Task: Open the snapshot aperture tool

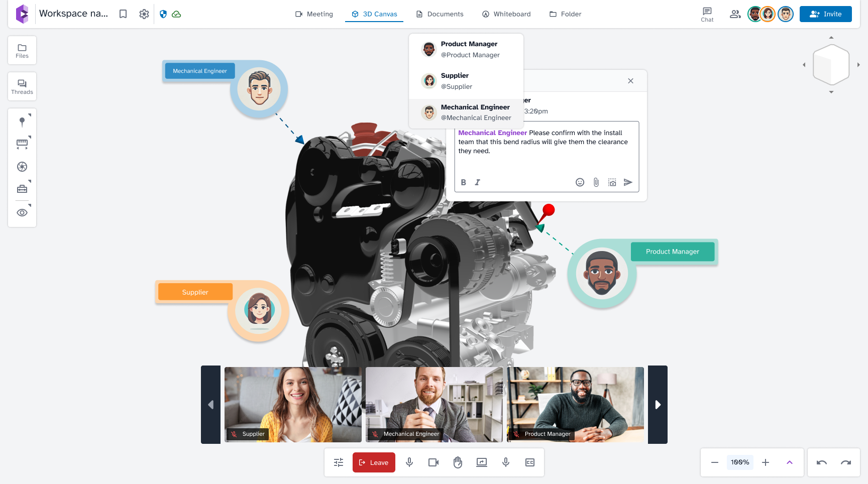Action: pyautogui.click(x=22, y=167)
